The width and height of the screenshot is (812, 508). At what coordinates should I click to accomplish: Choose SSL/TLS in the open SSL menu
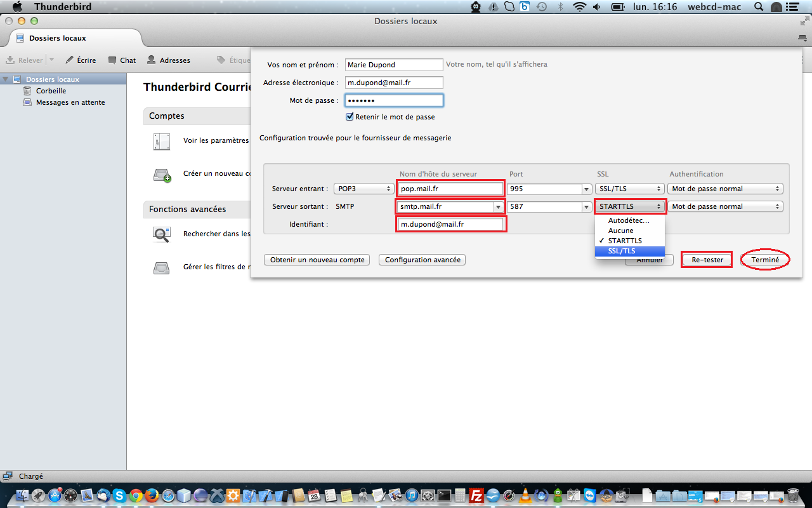point(630,251)
